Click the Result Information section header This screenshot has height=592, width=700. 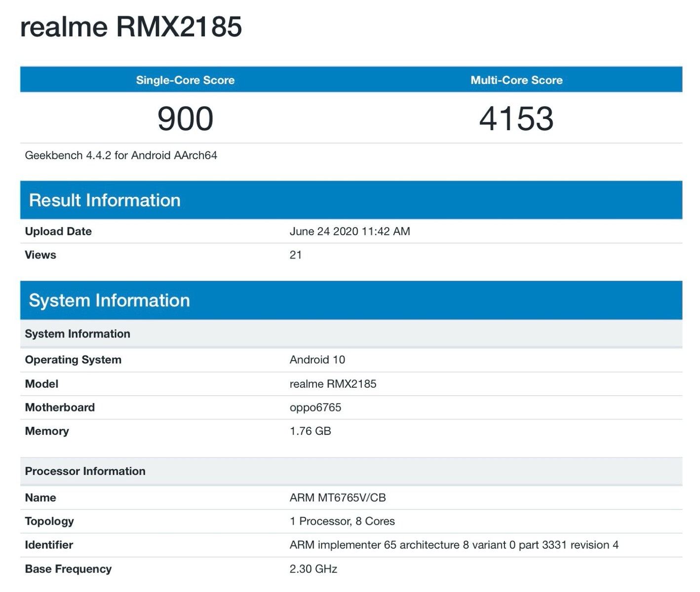coord(105,200)
